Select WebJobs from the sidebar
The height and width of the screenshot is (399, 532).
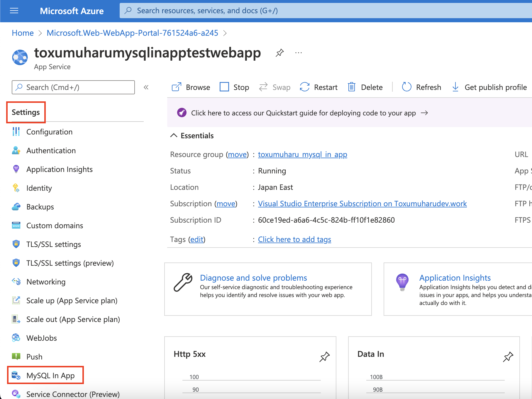pyautogui.click(x=41, y=338)
